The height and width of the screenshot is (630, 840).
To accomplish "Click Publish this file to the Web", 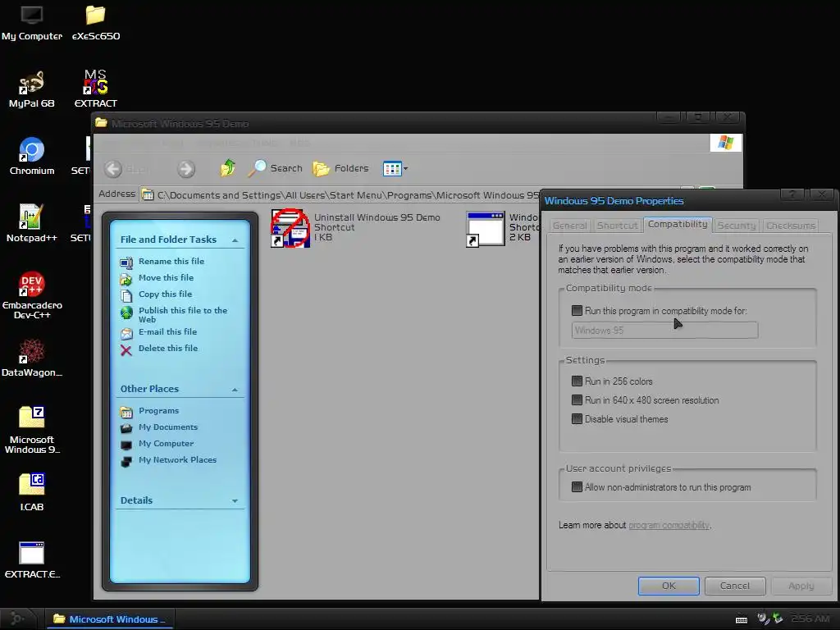I will coord(183,314).
